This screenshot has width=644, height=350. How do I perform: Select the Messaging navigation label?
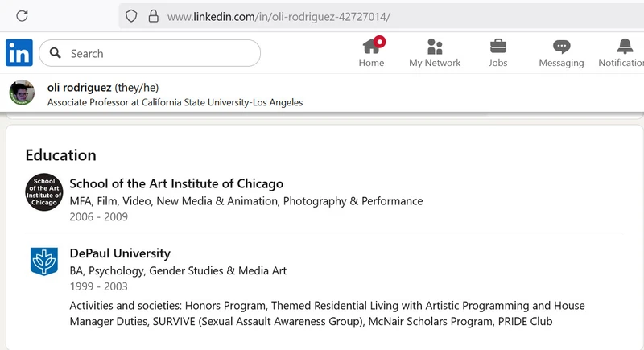(x=561, y=64)
